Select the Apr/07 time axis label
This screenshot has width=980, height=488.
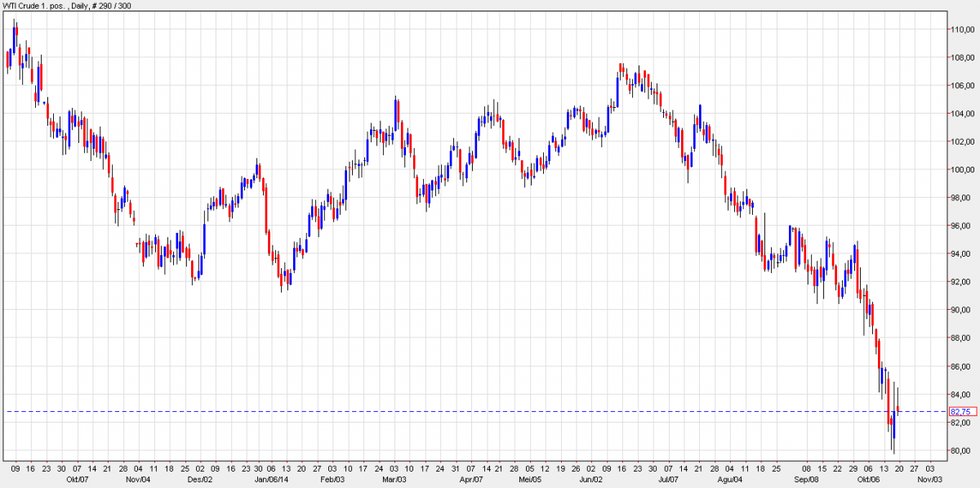tap(472, 479)
